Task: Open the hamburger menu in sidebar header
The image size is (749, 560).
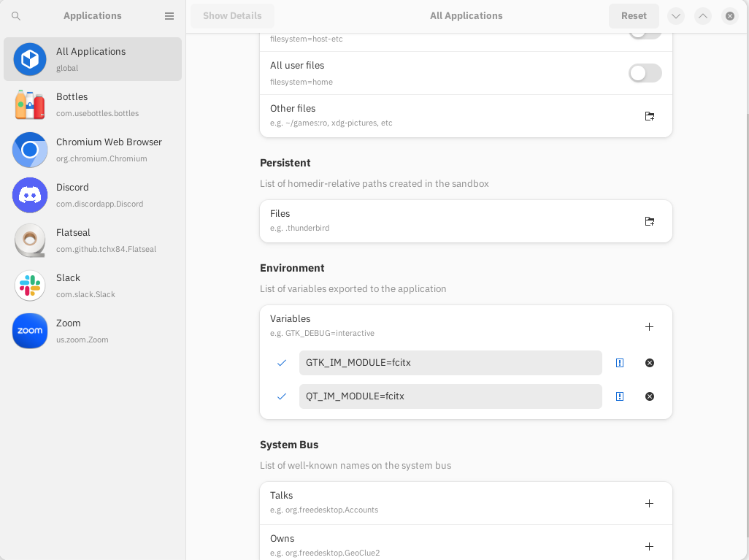Action: [169, 16]
